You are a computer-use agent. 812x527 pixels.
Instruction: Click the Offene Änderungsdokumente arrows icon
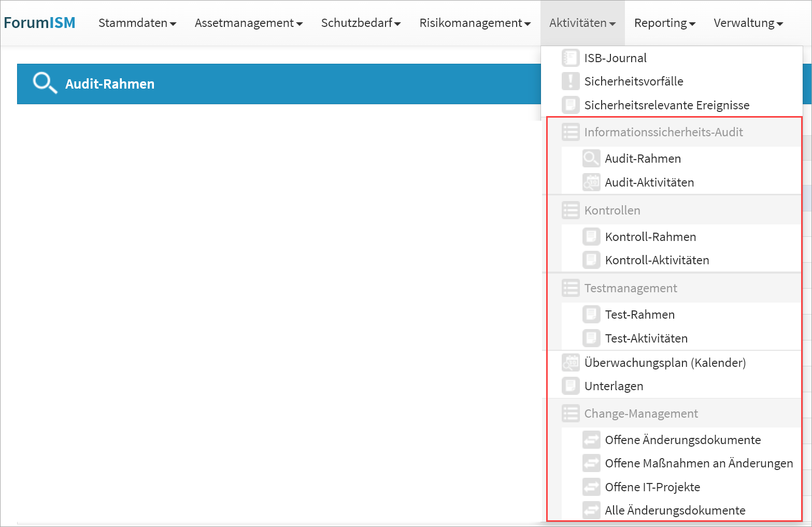[x=591, y=440]
